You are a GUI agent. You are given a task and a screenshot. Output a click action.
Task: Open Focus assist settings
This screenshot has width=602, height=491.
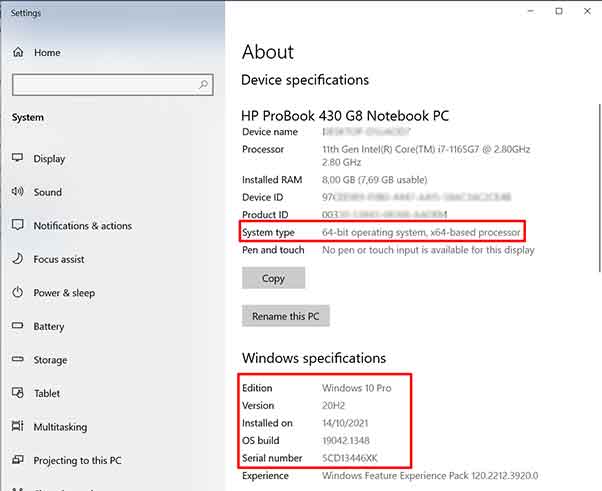(59, 259)
